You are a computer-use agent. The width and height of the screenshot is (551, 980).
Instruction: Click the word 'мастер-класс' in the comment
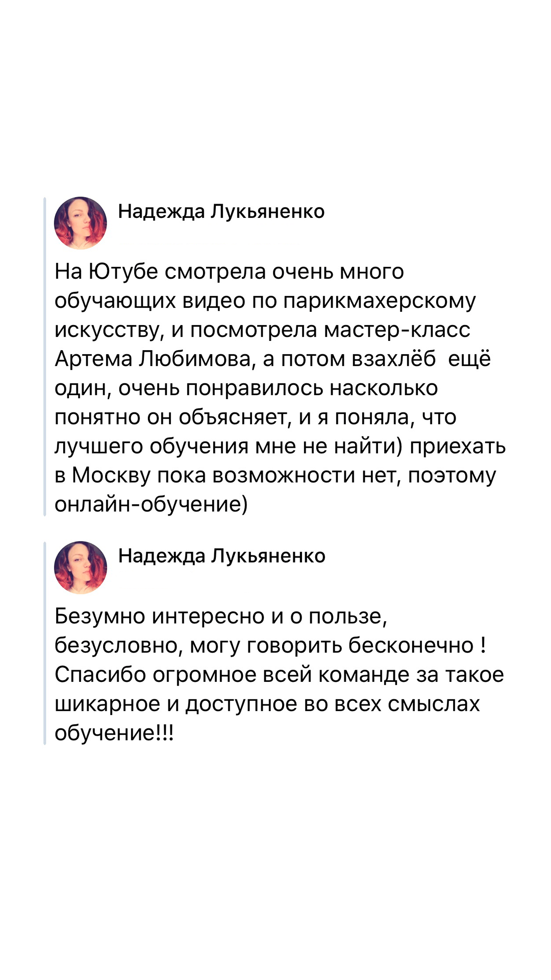397,330
